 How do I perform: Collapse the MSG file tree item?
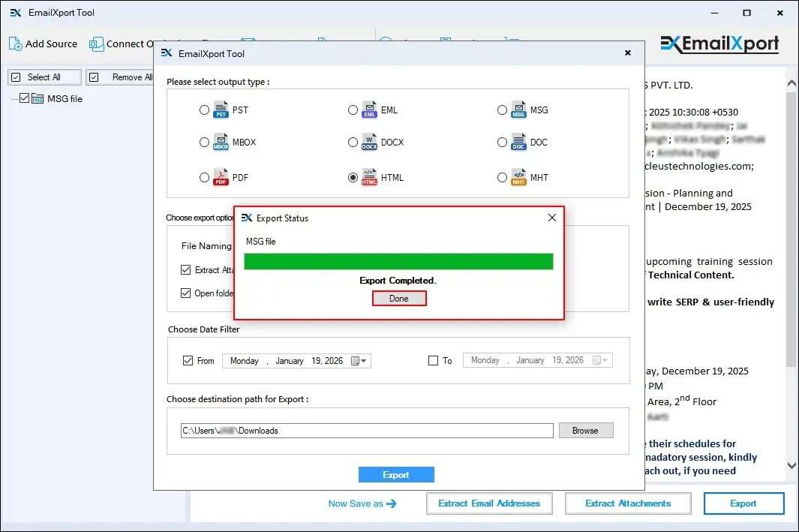(x=14, y=98)
